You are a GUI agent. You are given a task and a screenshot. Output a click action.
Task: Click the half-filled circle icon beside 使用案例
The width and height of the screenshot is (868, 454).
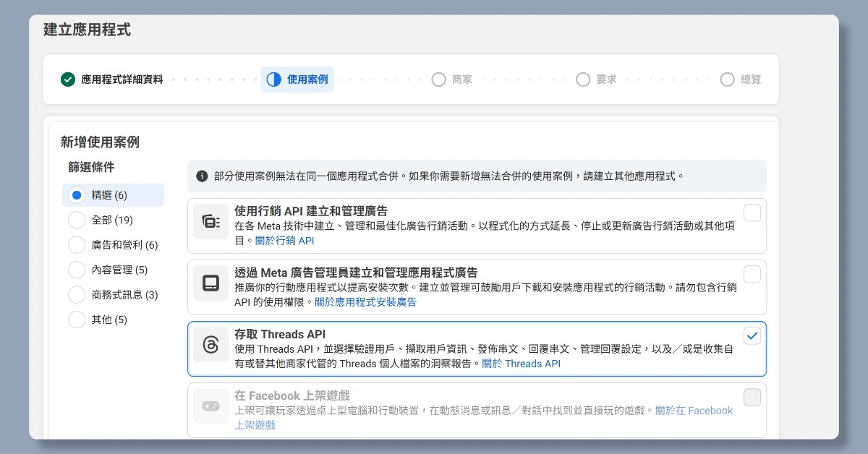(273, 80)
